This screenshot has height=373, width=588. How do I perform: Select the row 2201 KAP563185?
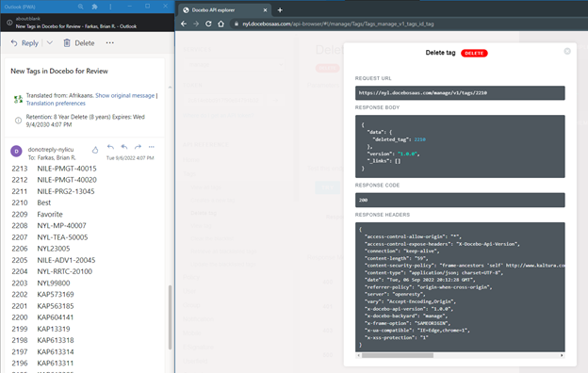(x=42, y=306)
